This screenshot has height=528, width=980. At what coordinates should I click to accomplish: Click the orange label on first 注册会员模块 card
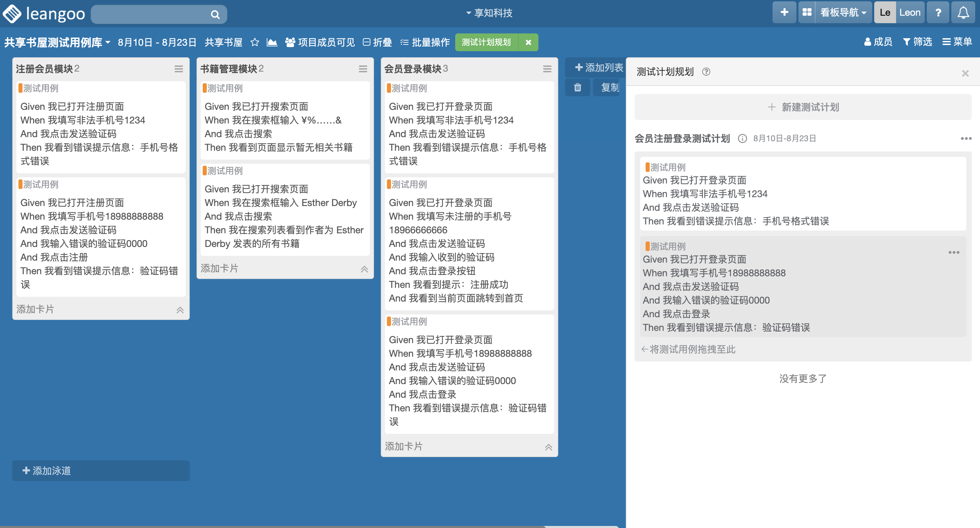(20, 88)
